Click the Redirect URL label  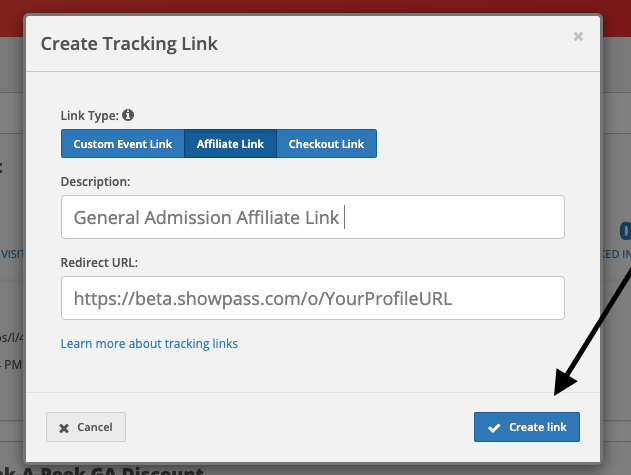(x=99, y=262)
